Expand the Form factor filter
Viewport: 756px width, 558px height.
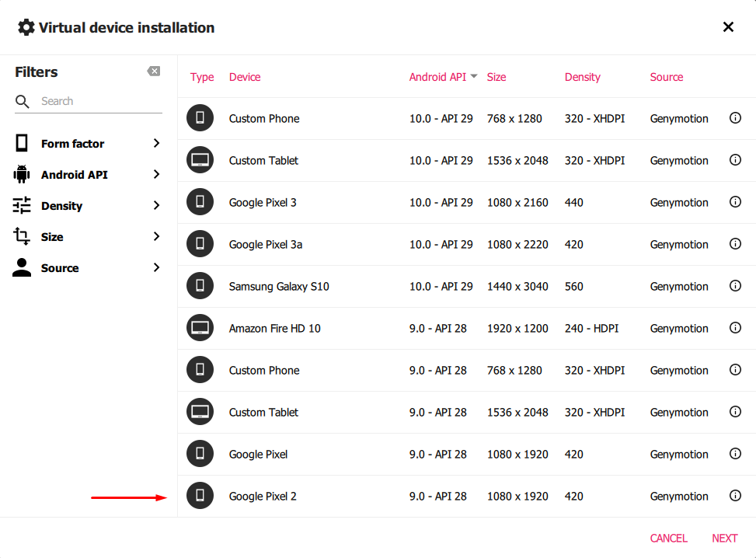[x=156, y=143]
